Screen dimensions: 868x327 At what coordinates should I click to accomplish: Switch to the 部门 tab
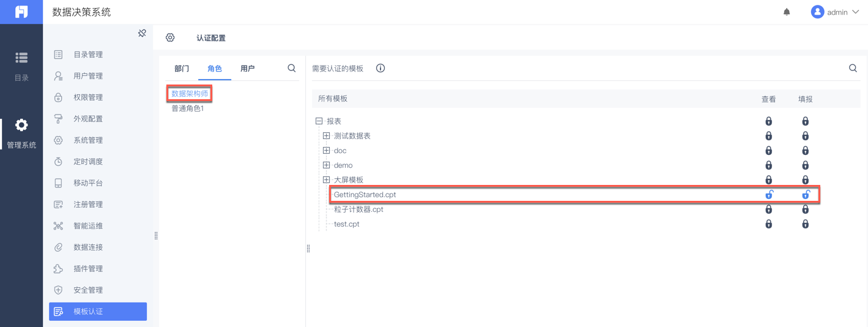click(182, 69)
